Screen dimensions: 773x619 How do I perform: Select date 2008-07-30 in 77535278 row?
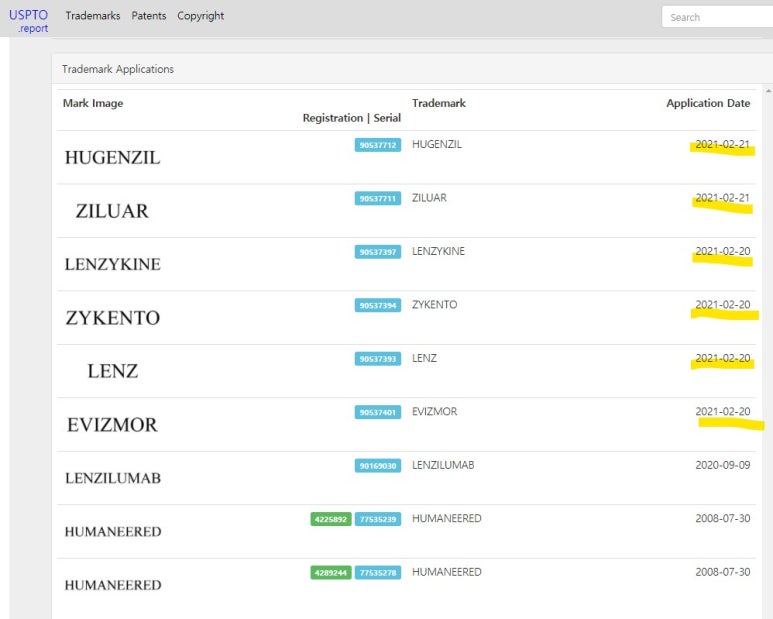click(x=723, y=572)
